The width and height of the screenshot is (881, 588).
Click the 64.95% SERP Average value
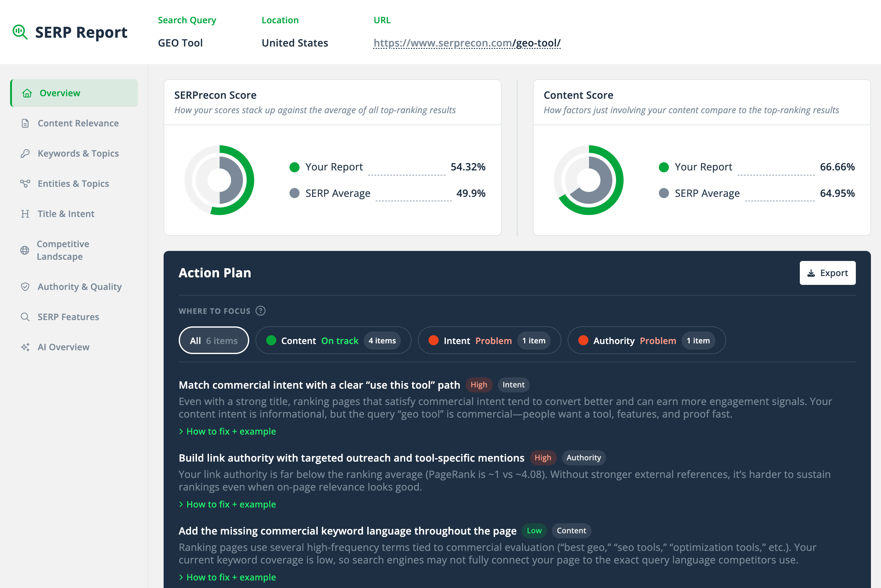pos(837,193)
